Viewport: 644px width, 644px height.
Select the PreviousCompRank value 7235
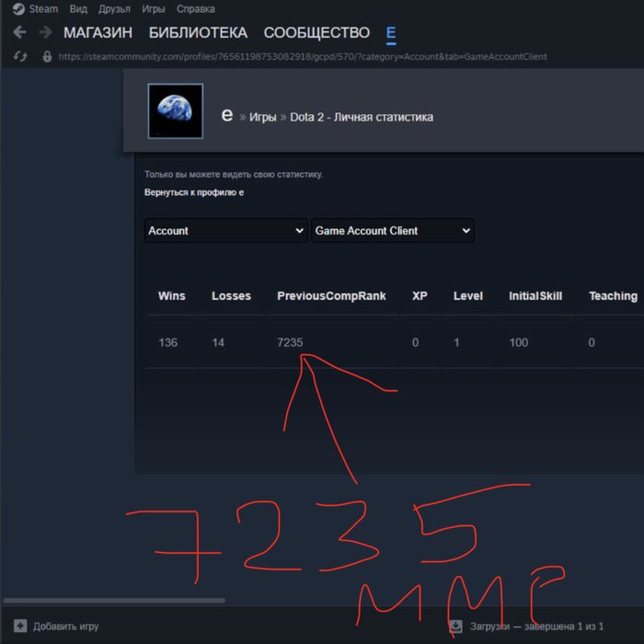[290, 342]
